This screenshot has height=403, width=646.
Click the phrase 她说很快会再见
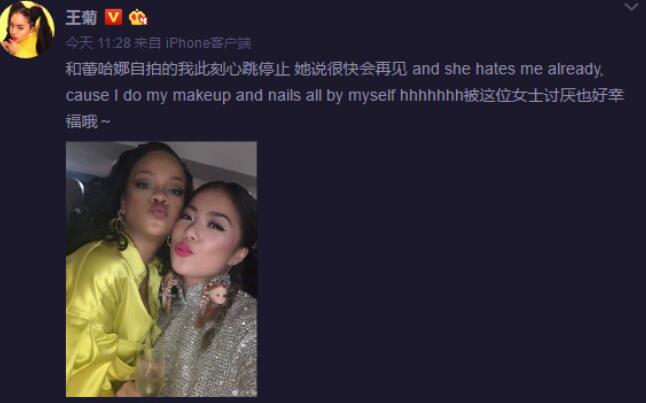point(351,69)
